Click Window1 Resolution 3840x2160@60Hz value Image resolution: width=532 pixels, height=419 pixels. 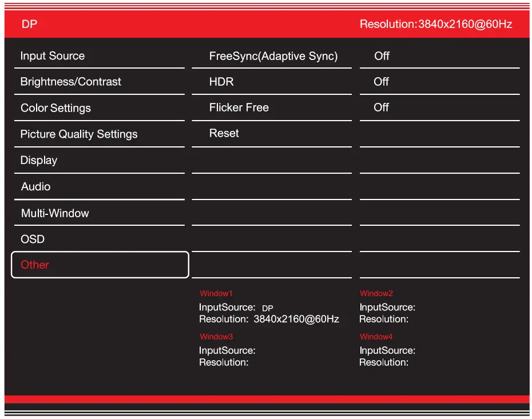[296, 319]
